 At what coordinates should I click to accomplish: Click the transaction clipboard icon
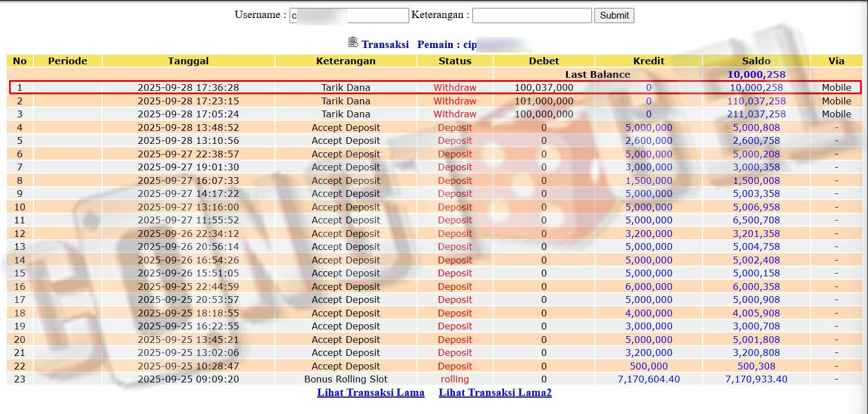[353, 42]
